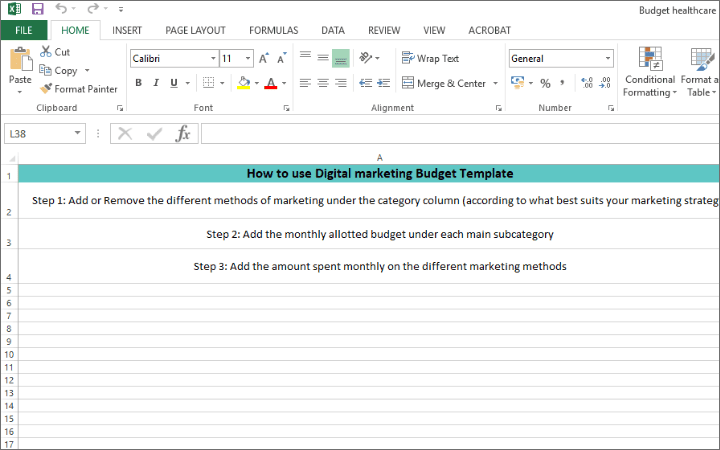Switch to the PAGE LAYOUT tab
The image size is (720, 450).
coord(195,31)
